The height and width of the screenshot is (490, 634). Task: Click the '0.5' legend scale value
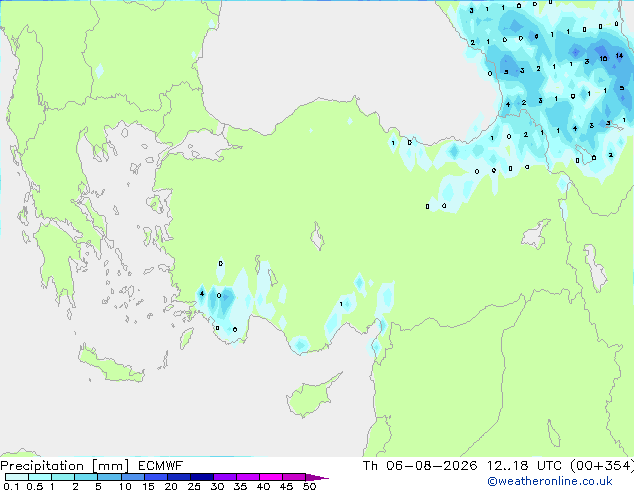pyautogui.click(x=35, y=486)
